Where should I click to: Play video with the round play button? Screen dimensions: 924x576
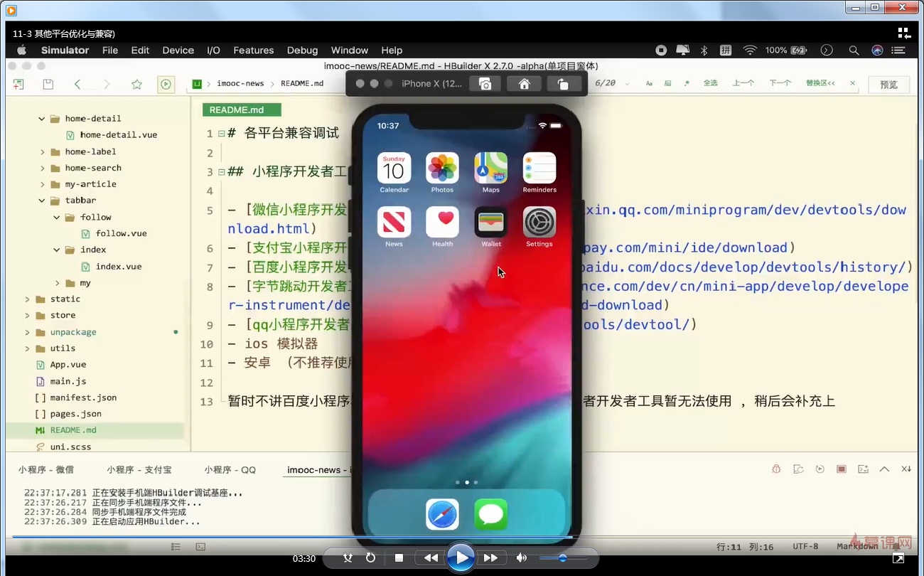point(461,558)
